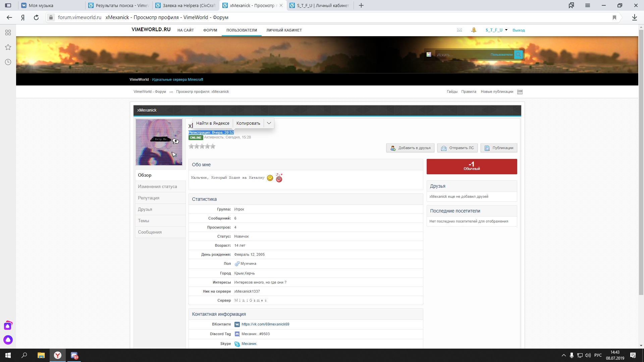Screen dimensions: 644x362
Task: Click the profile rating stars
Action: (202, 146)
